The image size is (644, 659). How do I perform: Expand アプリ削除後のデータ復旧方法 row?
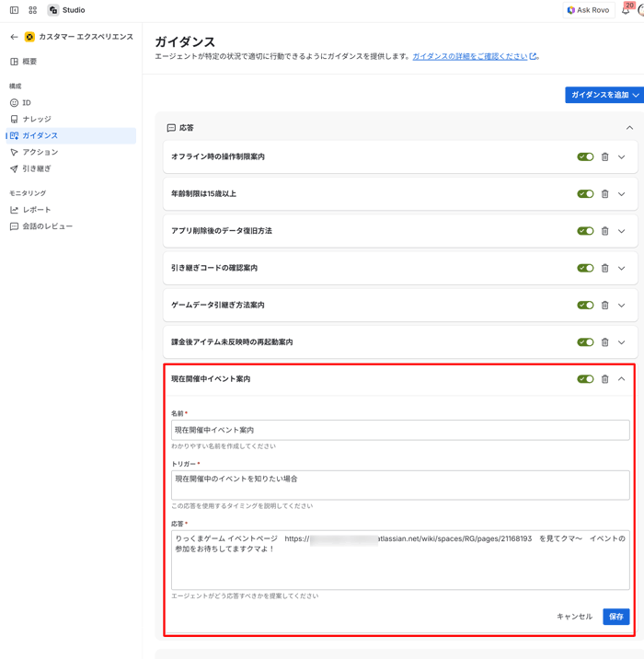coord(622,231)
